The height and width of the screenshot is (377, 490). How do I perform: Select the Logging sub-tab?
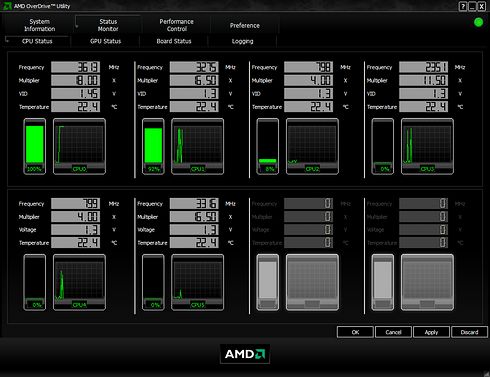[242, 41]
